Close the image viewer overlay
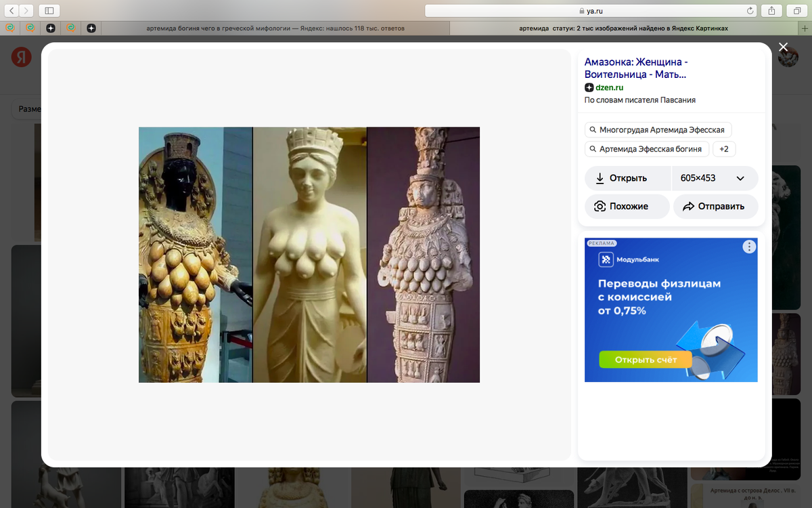This screenshot has width=812, height=508. [783, 47]
